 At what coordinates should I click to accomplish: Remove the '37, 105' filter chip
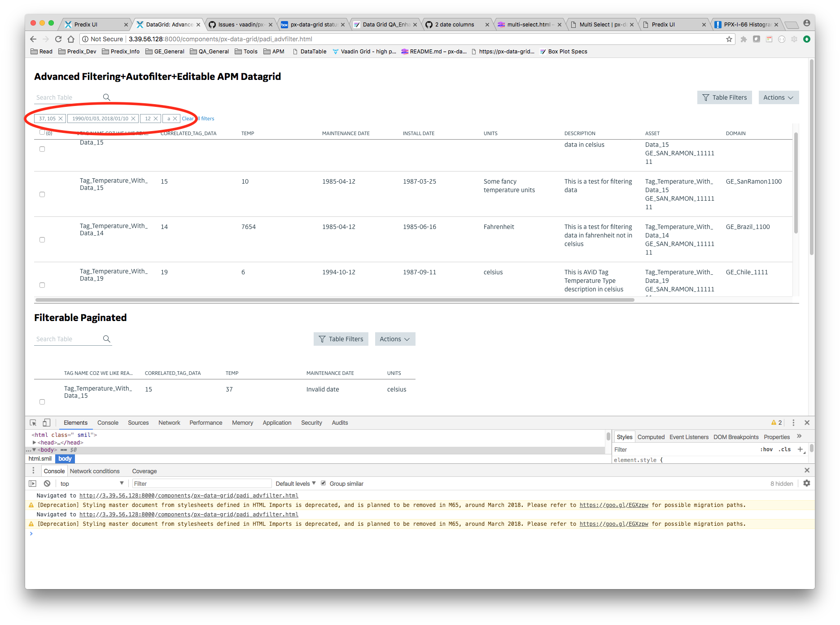(x=61, y=119)
